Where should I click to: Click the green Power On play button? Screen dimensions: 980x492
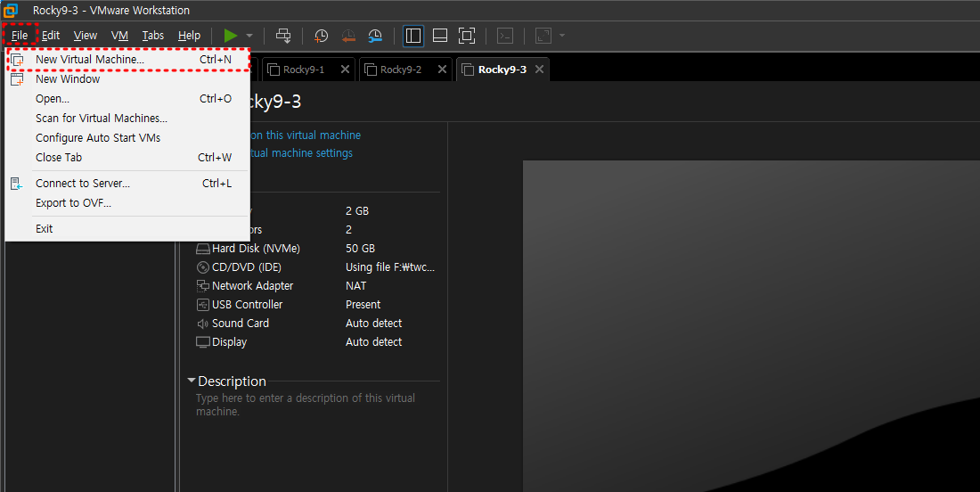[x=231, y=36]
